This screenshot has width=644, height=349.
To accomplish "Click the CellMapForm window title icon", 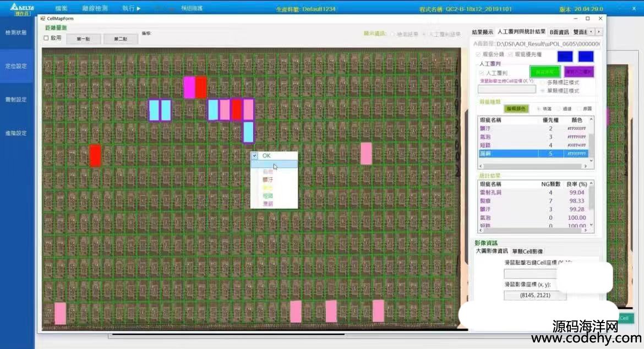I will (x=43, y=18).
